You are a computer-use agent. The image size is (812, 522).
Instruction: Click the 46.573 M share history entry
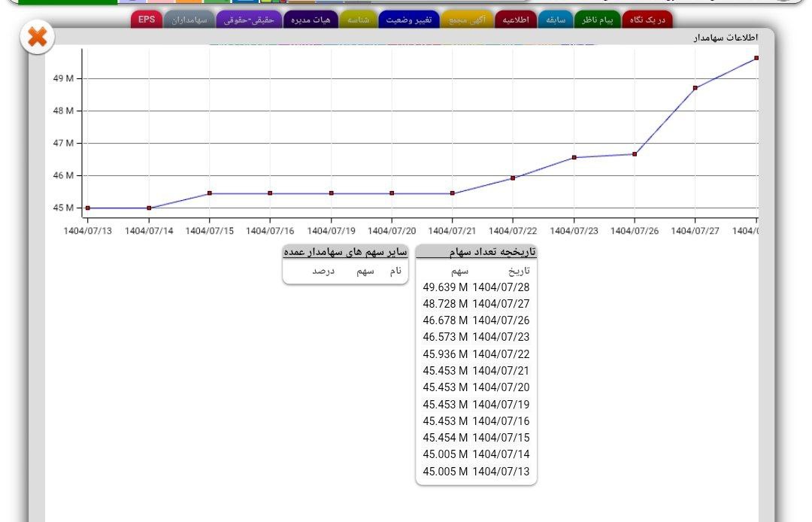pyautogui.click(x=476, y=337)
